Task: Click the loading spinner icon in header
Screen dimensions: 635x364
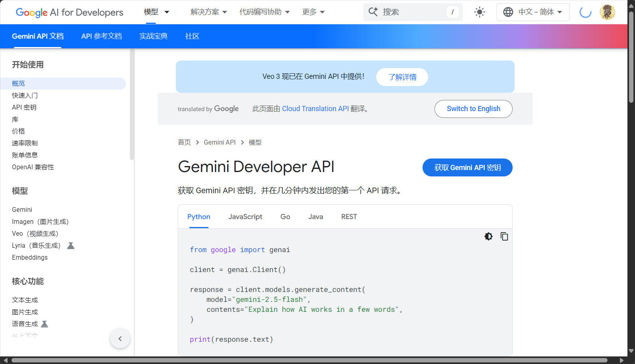Action: [585, 12]
